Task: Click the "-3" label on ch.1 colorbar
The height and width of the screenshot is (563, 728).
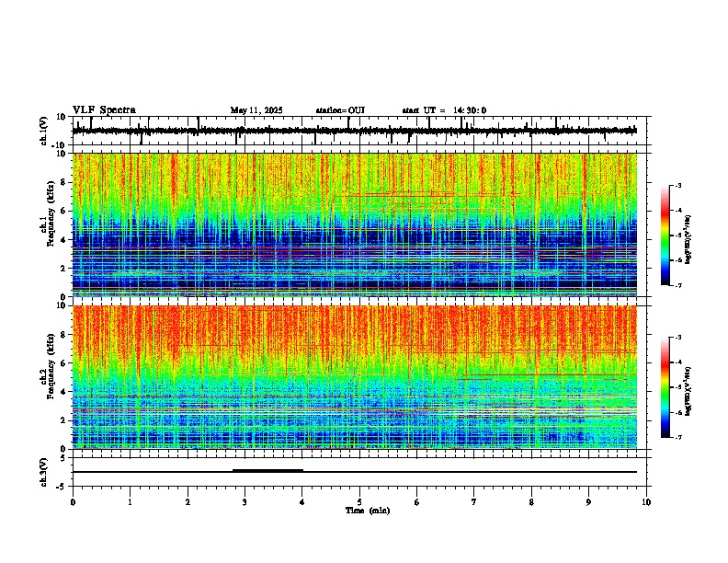Action: (677, 185)
